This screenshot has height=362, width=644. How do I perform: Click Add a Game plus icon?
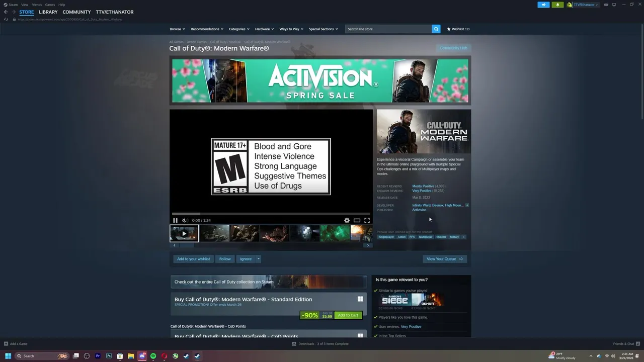tap(6, 344)
